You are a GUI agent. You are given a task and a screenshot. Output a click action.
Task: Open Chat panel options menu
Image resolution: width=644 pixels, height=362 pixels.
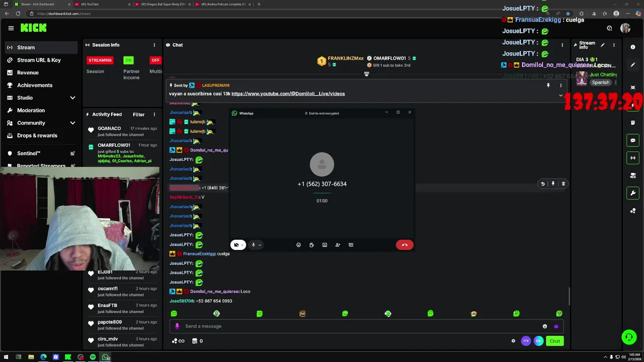[x=562, y=45]
